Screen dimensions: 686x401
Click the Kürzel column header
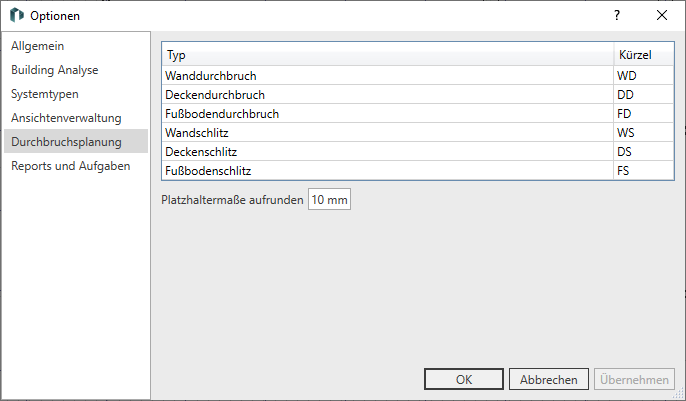(x=644, y=55)
